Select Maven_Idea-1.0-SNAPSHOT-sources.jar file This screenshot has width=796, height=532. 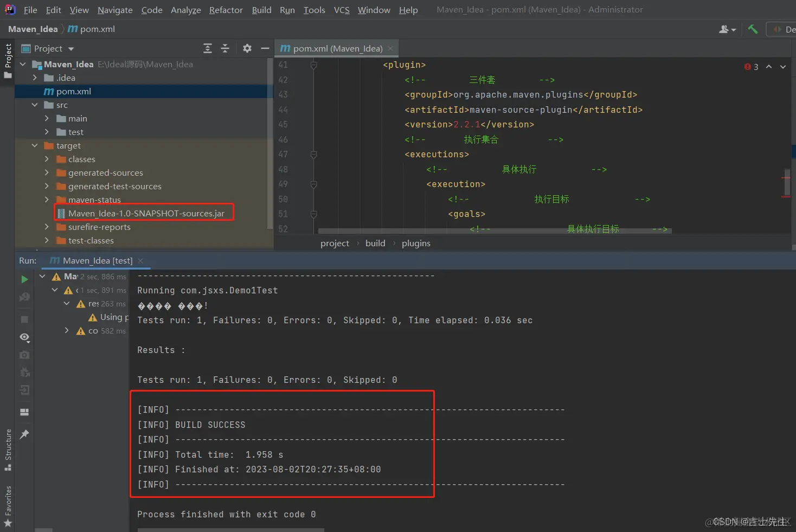144,213
